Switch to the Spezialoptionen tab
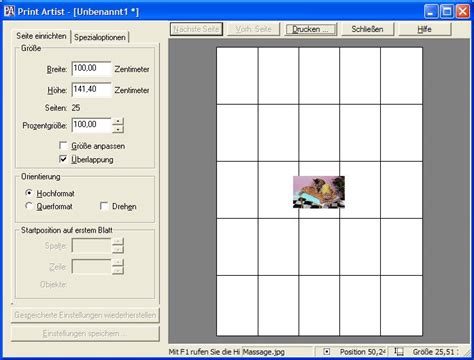 [100, 37]
